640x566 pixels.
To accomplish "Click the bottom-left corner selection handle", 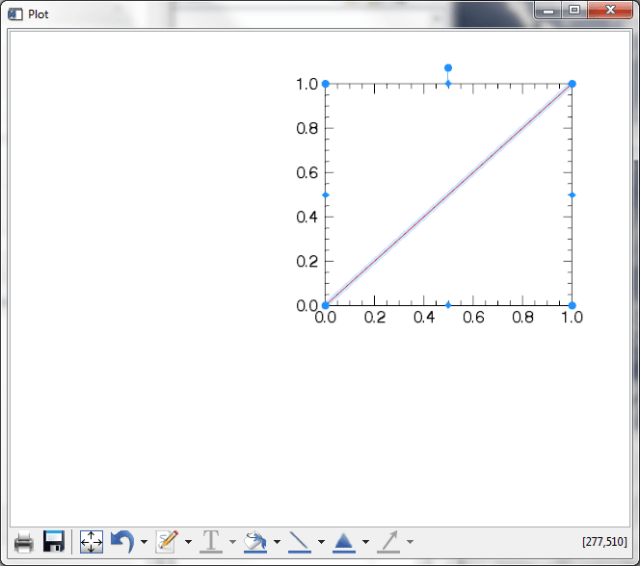I will [x=325, y=305].
